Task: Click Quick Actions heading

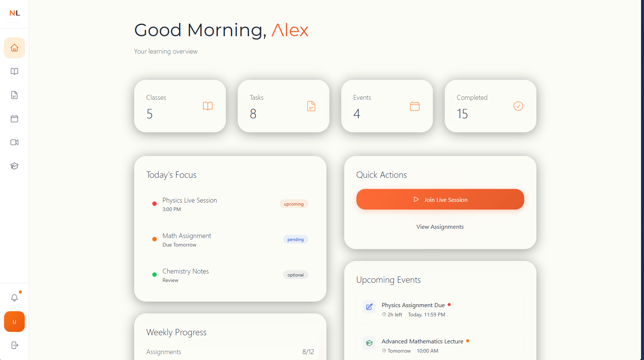Action: pos(382,175)
